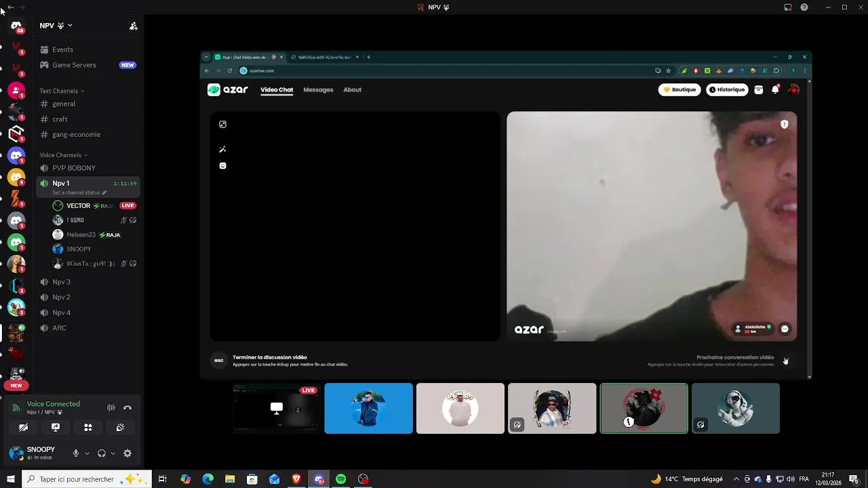
Task: Open the LIVE stream thumbnail tile
Action: click(x=276, y=408)
